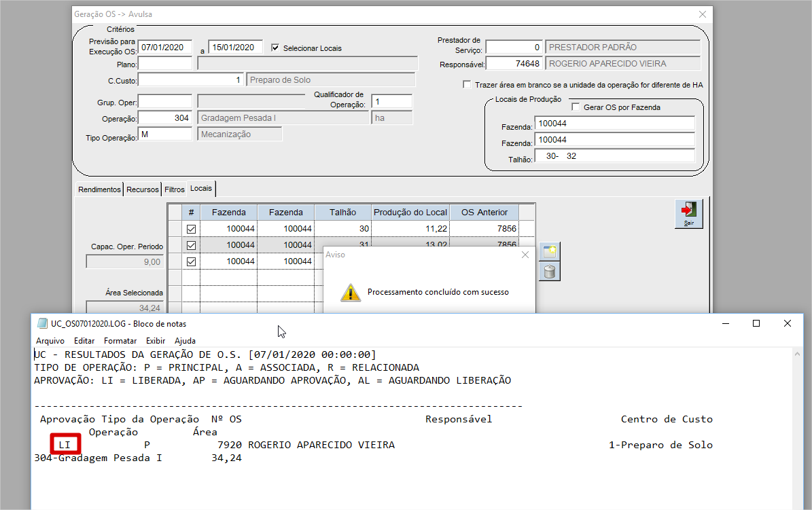Select the Locais tab
Image resolution: width=812 pixels, height=510 pixels.
coord(201,189)
